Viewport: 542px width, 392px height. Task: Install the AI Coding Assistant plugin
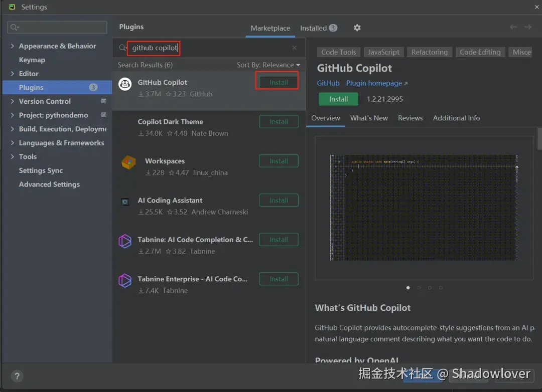pos(279,201)
